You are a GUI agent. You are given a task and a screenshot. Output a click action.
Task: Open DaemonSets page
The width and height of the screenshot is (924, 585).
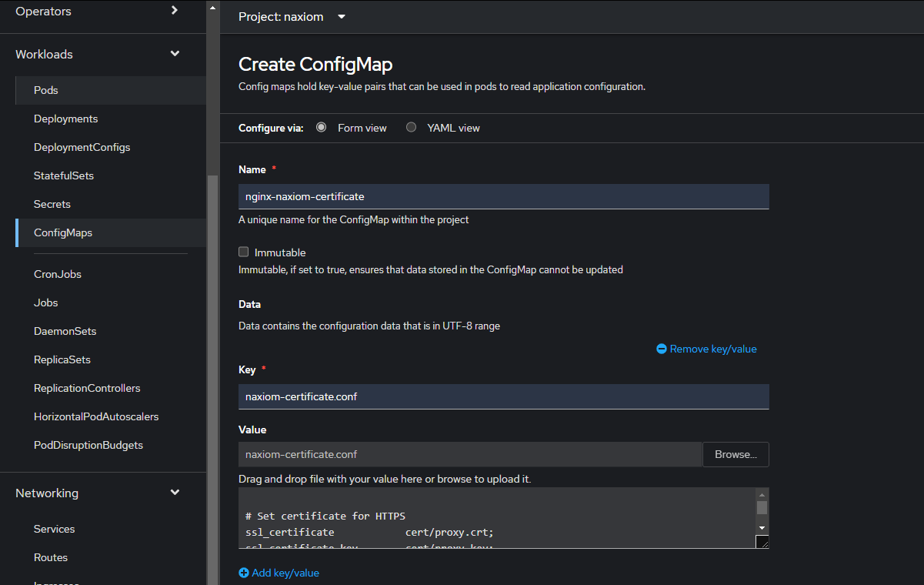[x=111, y=331]
